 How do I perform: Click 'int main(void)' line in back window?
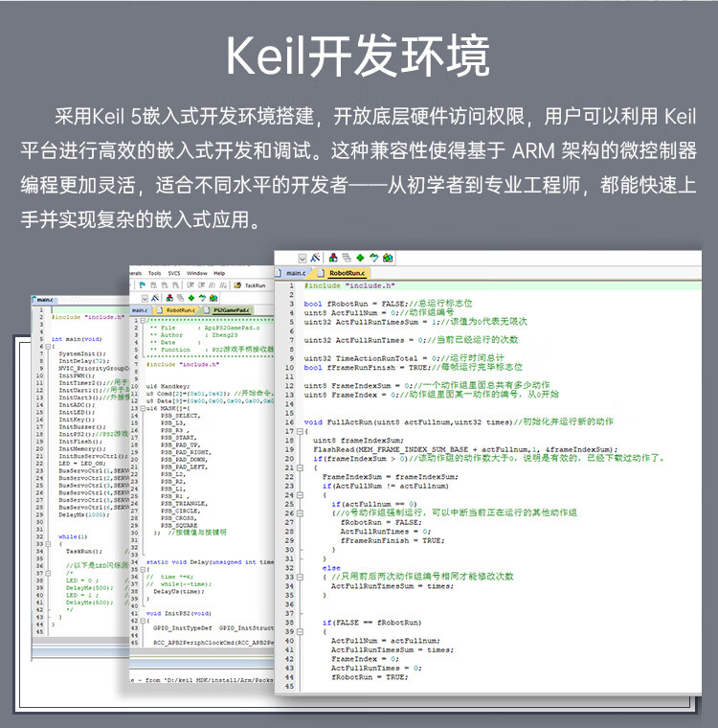[x=77, y=339]
